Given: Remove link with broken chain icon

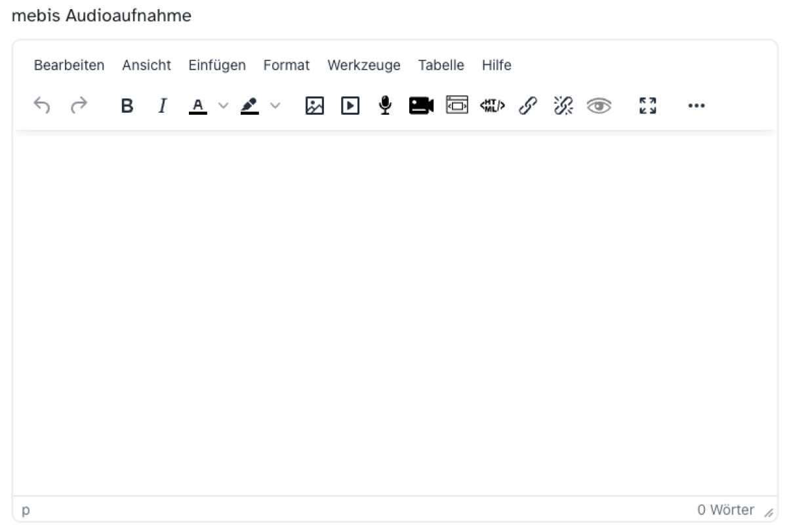Looking at the screenshot, I should click(563, 106).
